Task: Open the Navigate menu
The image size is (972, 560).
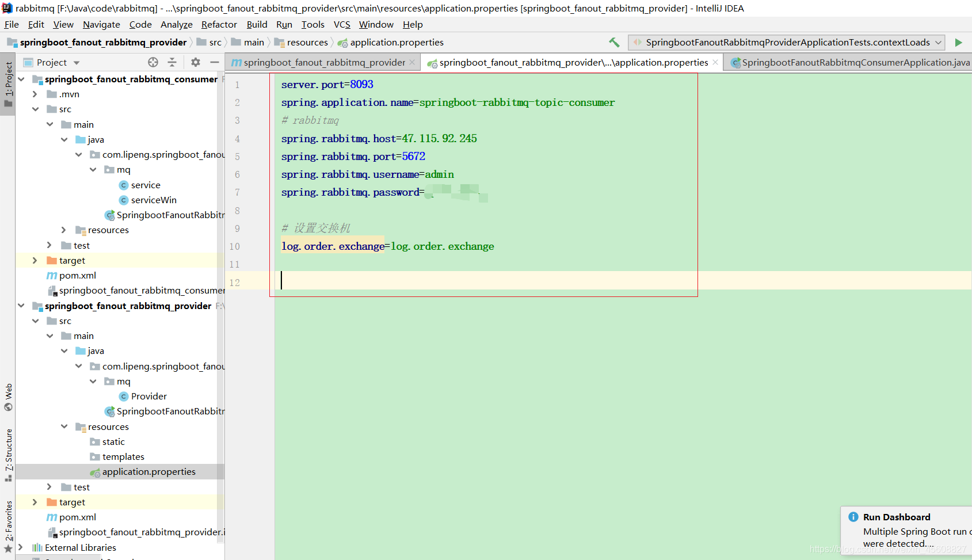Action: pos(101,24)
